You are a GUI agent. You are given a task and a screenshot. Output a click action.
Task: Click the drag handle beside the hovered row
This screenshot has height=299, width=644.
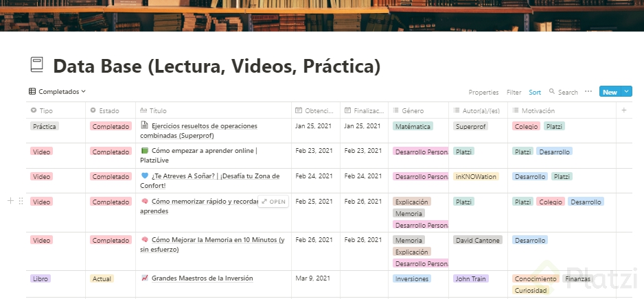tap(21, 201)
